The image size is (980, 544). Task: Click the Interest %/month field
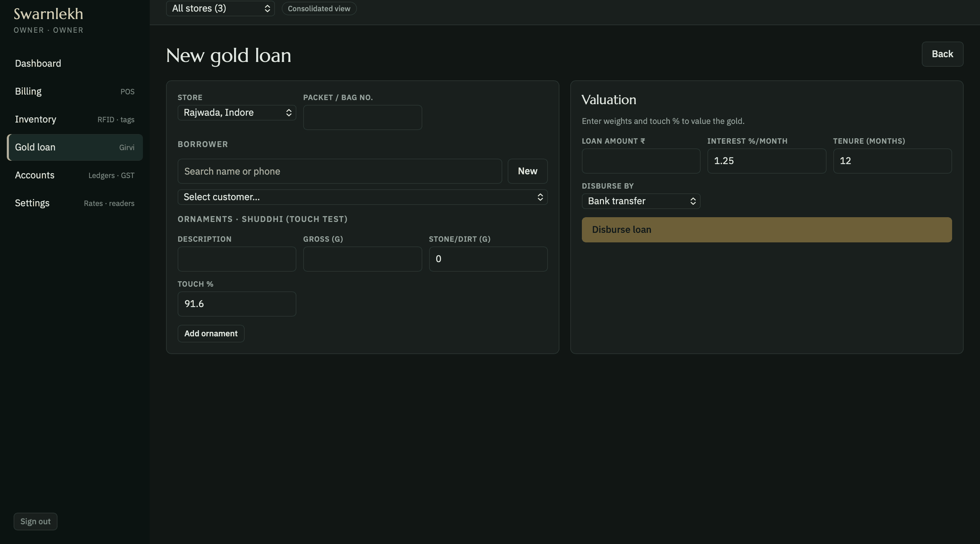[767, 161]
